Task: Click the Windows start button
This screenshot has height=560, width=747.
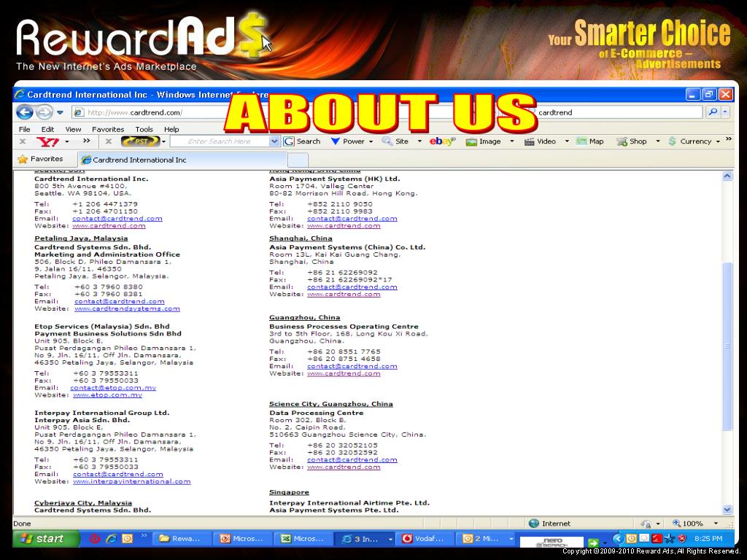Action: pos(46,539)
